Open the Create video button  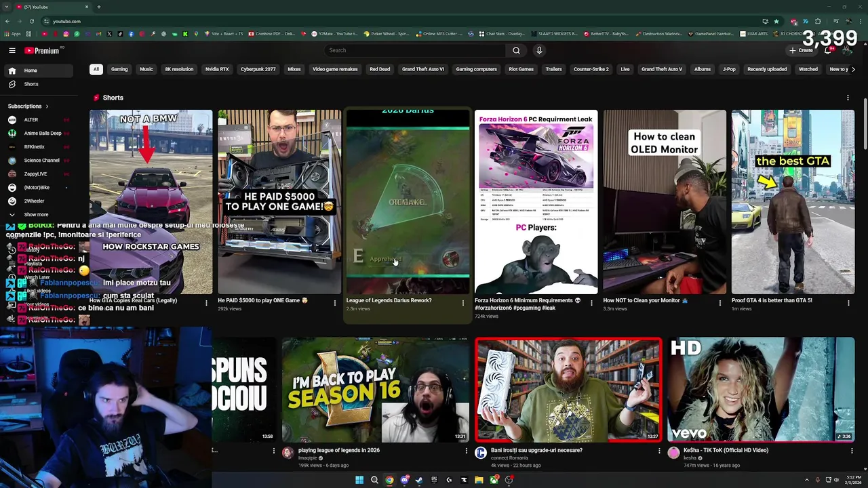pos(801,50)
